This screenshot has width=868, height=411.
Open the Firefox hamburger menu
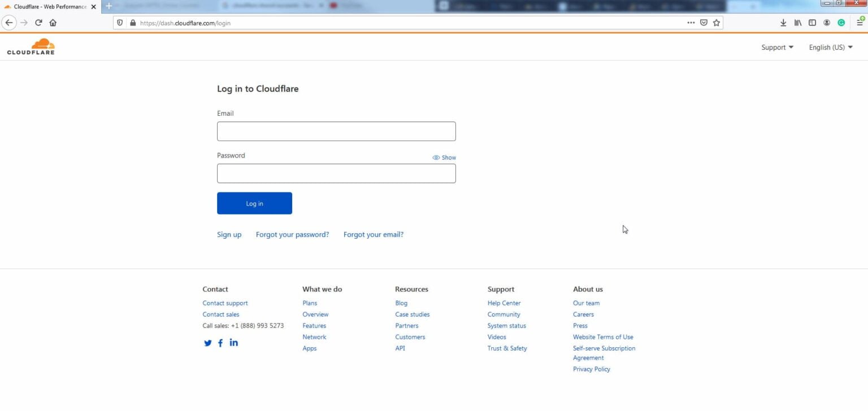[x=858, y=23]
